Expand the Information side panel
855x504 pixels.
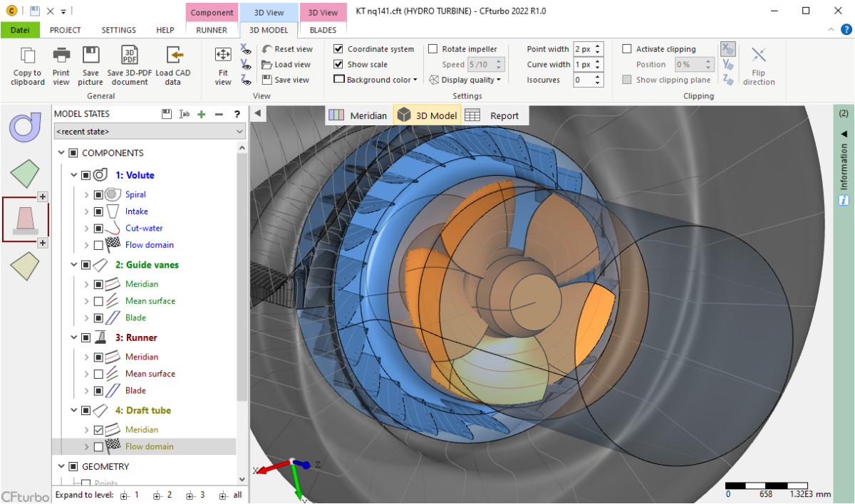844,133
